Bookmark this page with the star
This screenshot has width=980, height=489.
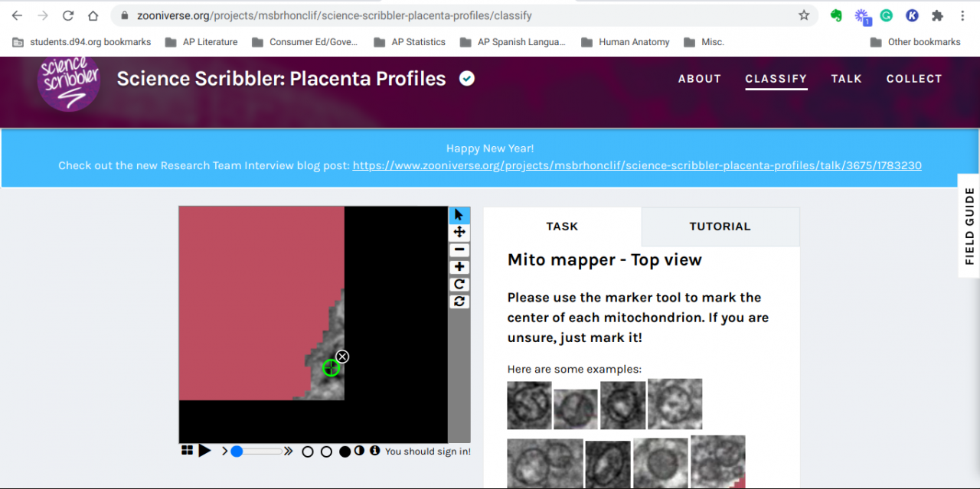tap(804, 15)
